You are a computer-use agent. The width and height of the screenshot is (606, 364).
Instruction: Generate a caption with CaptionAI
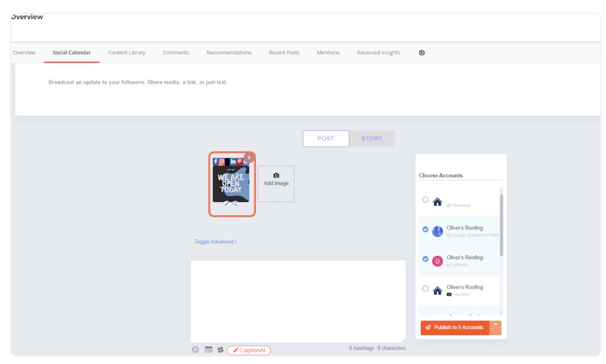249,350
